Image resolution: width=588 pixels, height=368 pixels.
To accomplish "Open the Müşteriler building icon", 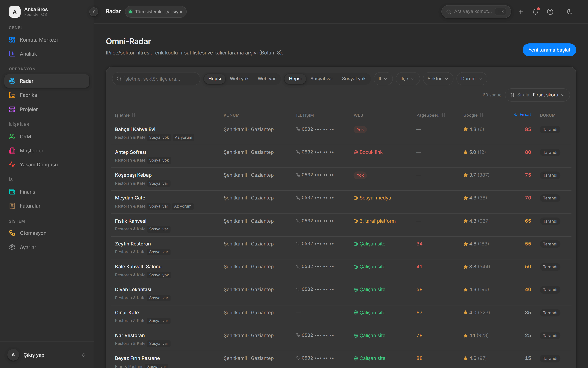I will coord(12,151).
